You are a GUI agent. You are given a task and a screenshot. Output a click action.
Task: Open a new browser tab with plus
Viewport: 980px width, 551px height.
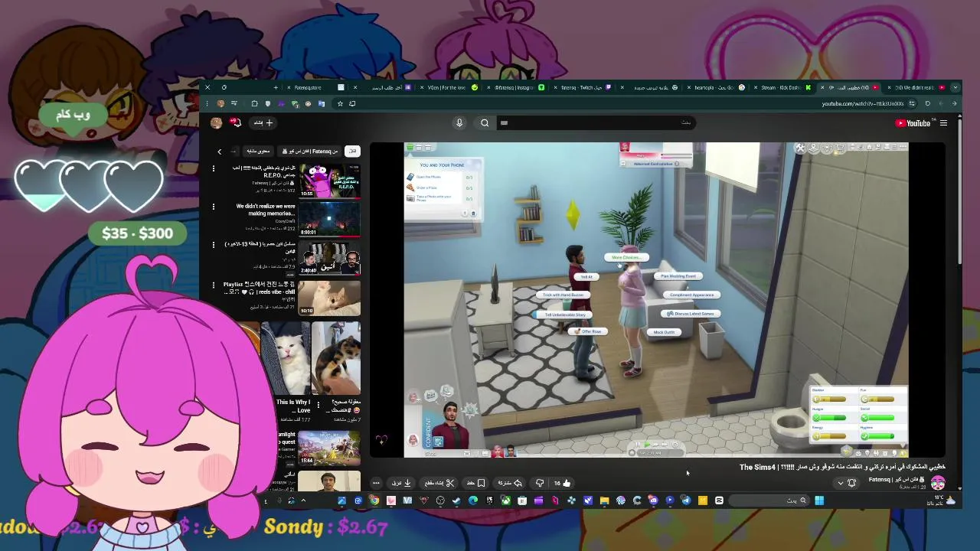coord(276,87)
